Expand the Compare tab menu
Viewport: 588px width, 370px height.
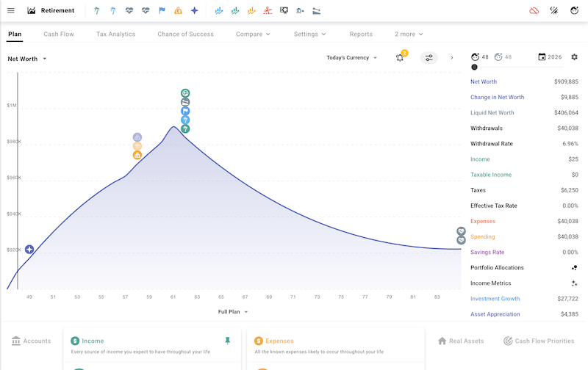click(x=253, y=35)
